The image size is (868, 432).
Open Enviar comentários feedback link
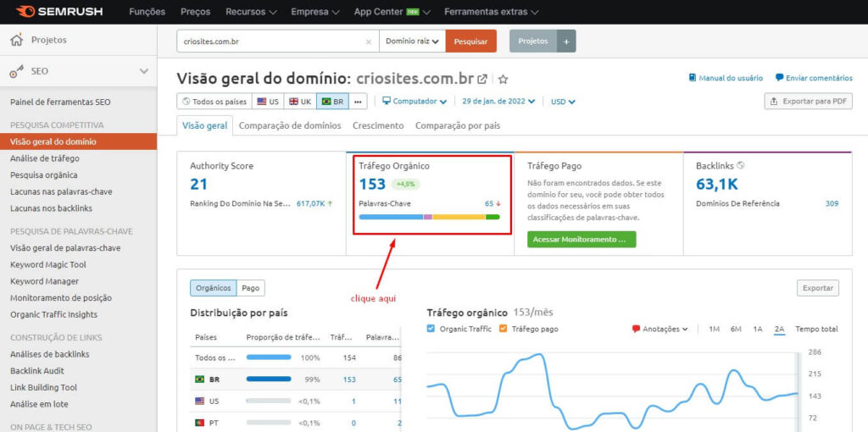pyautogui.click(x=815, y=78)
